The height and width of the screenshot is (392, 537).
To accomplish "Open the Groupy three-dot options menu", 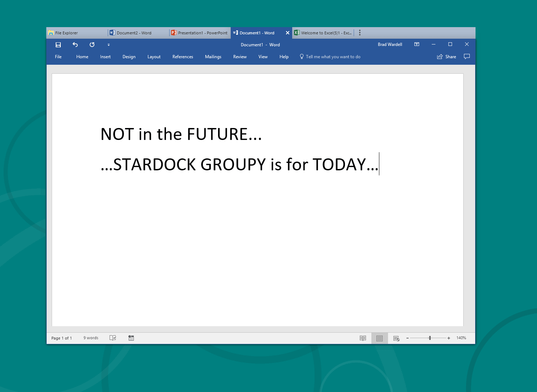I will 360,33.
